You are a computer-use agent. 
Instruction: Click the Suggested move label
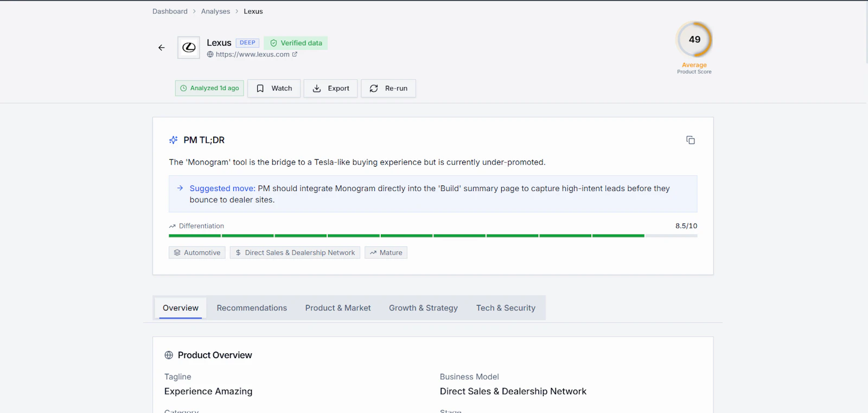(x=222, y=188)
